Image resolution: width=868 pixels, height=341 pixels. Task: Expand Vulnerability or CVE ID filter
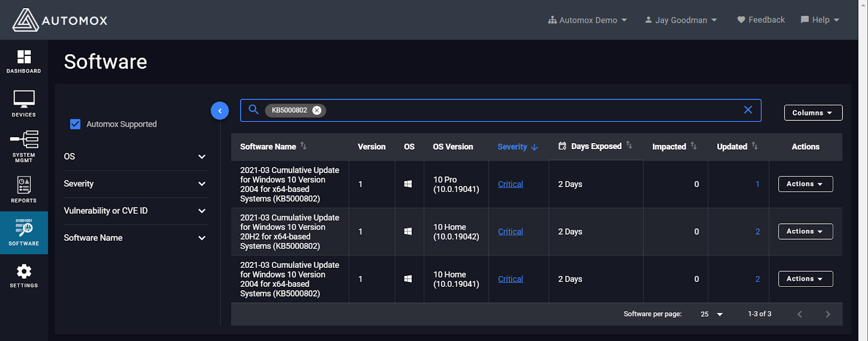[x=136, y=211]
